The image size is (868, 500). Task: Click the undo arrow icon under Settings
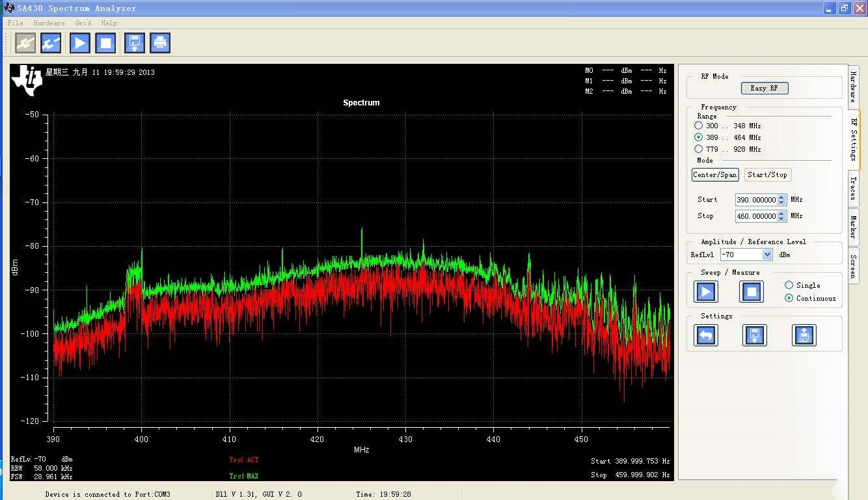(706, 335)
